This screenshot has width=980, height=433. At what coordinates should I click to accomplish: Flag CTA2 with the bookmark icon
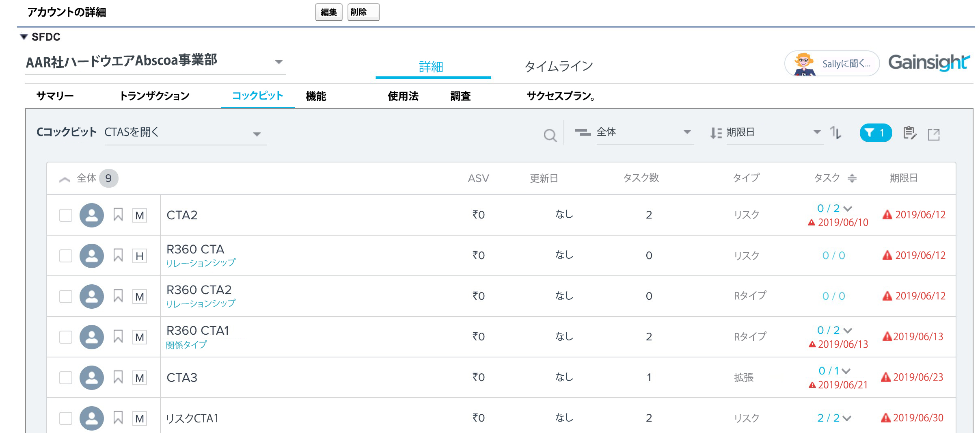118,214
